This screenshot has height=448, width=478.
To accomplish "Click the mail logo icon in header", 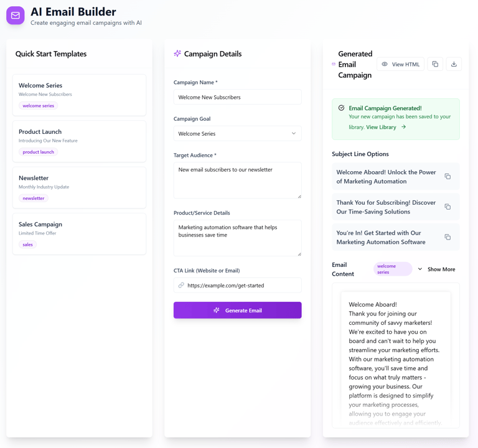I will (16, 16).
